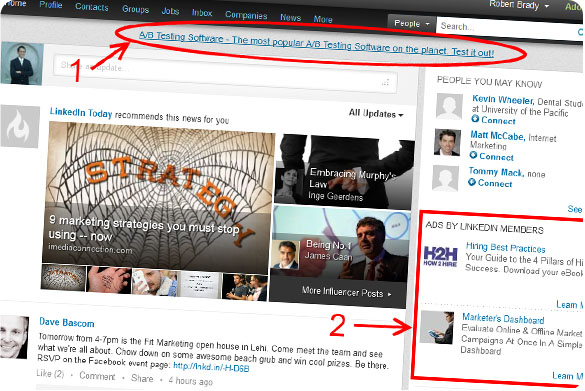Expand the All Updates filter dropdown
The width and height of the screenshot is (585, 391).
(x=376, y=114)
